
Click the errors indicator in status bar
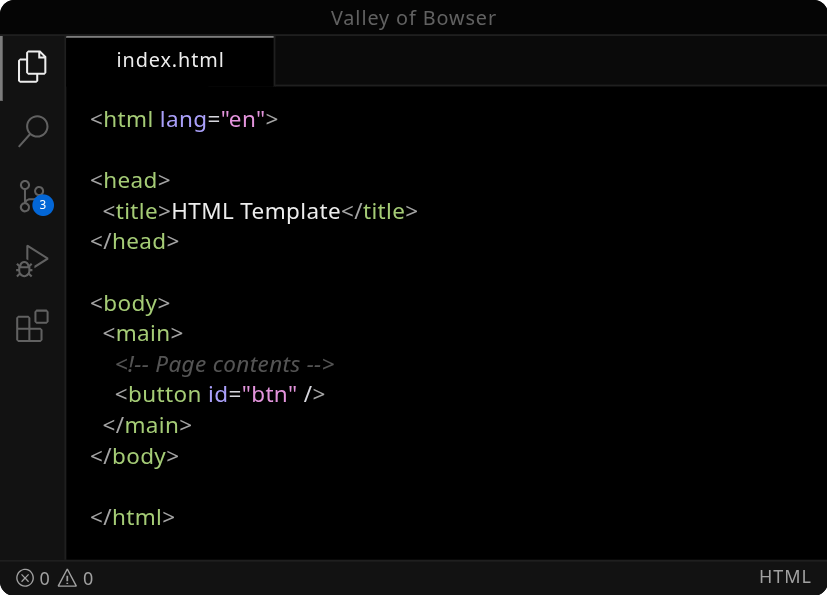point(35,578)
